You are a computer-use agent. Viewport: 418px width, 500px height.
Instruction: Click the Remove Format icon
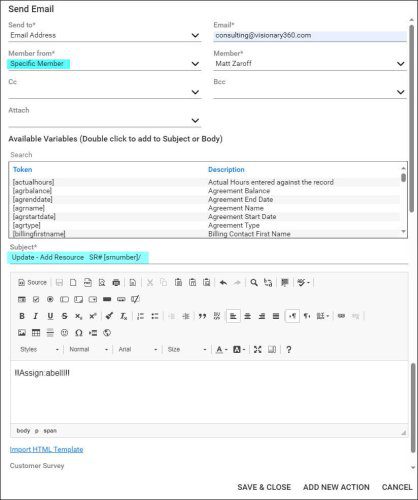[x=123, y=316]
